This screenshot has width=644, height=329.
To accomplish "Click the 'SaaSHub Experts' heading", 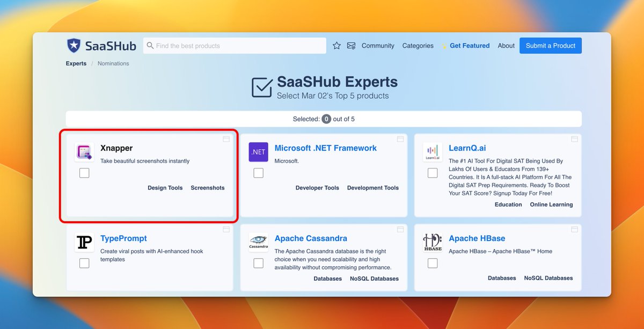I will coord(338,82).
